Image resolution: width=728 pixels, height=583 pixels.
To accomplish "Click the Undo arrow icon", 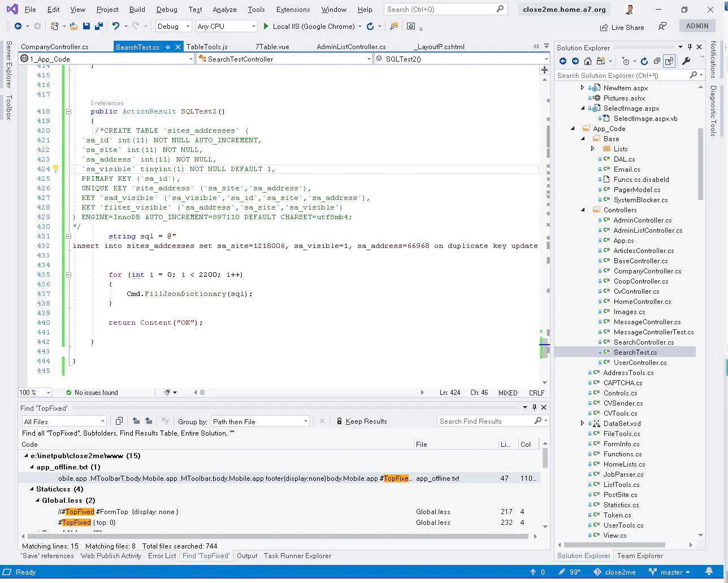I will (116, 26).
